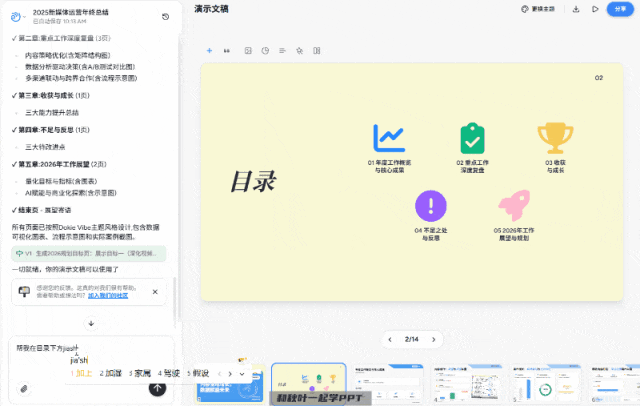Choose IME candidate 4 驾驶

tap(169, 373)
